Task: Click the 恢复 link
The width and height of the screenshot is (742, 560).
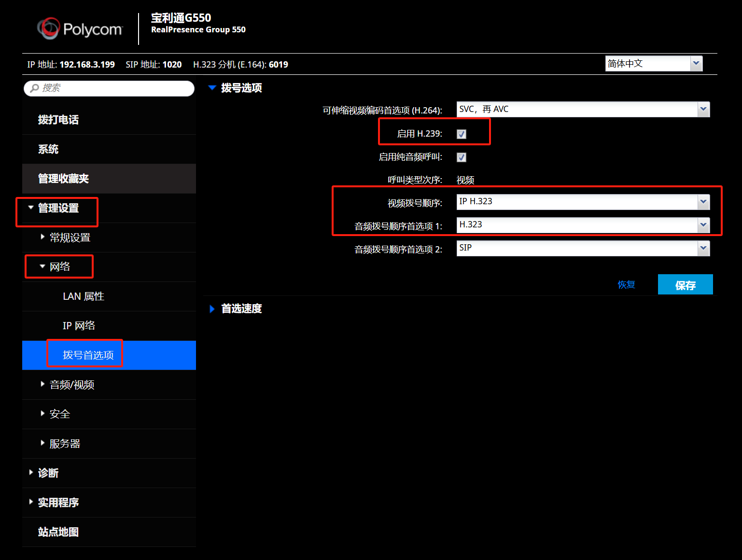Action: pyautogui.click(x=626, y=285)
